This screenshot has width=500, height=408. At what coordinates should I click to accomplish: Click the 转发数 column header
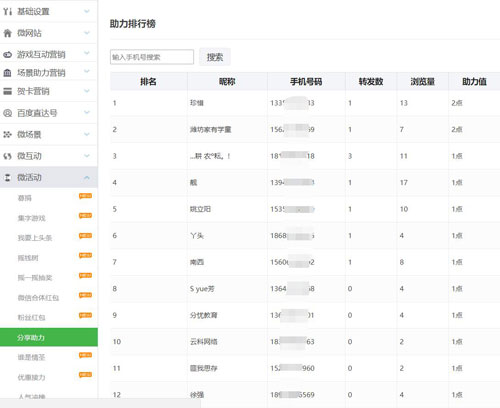pos(371,81)
